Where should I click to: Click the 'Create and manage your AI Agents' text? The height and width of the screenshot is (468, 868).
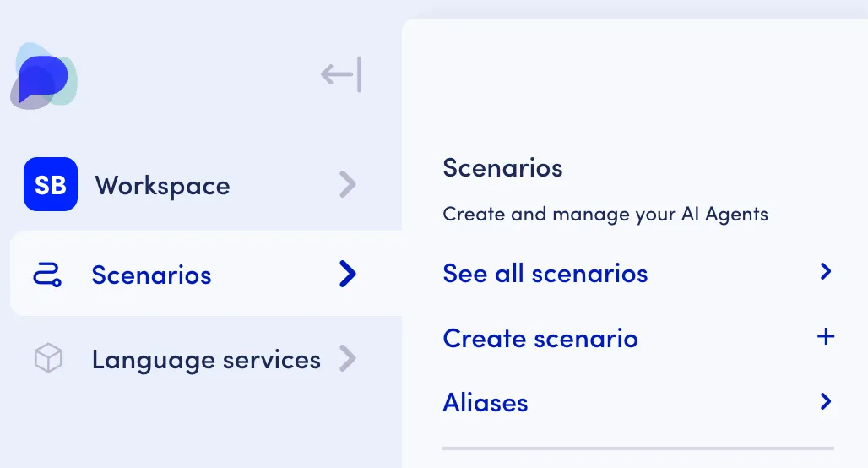pos(605,215)
